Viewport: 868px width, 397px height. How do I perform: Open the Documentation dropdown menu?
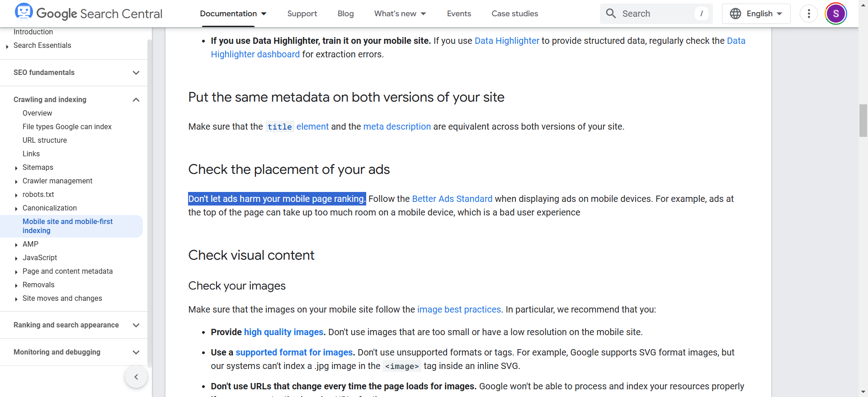[233, 14]
